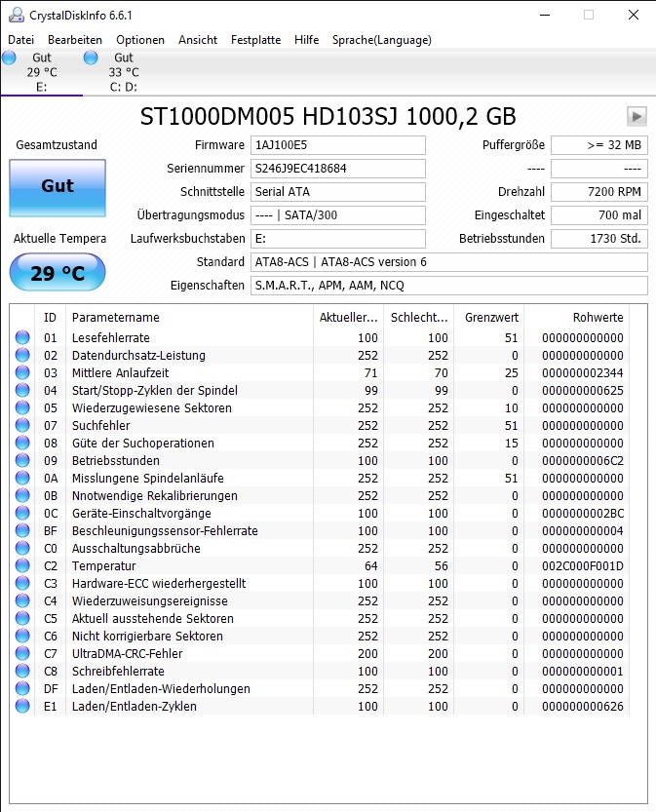Click status orb of Nicht korrigierbare Sektoren row
The image size is (656, 812).
click(x=22, y=636)
